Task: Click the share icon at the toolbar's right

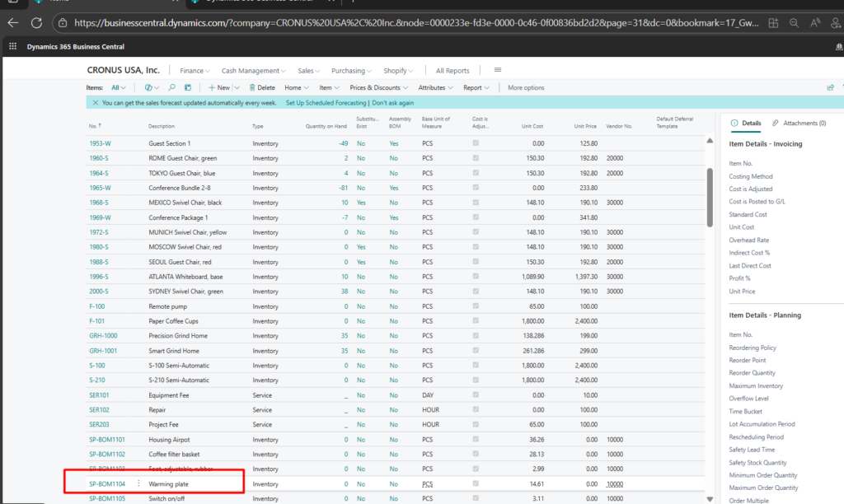Action: tap(830, 87)
